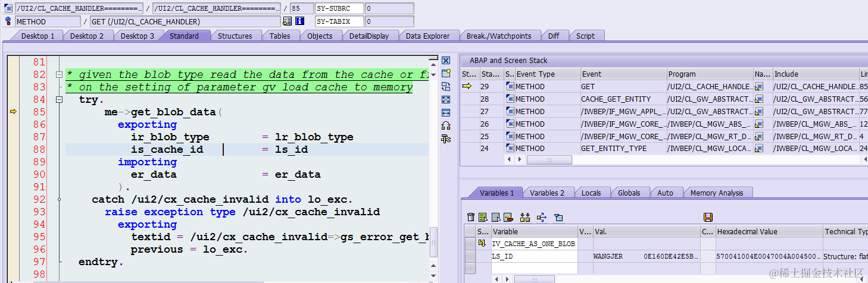Click the tool settings icon below headset
The width and height of the screenshot is (868, 283).
pos(446,139)
